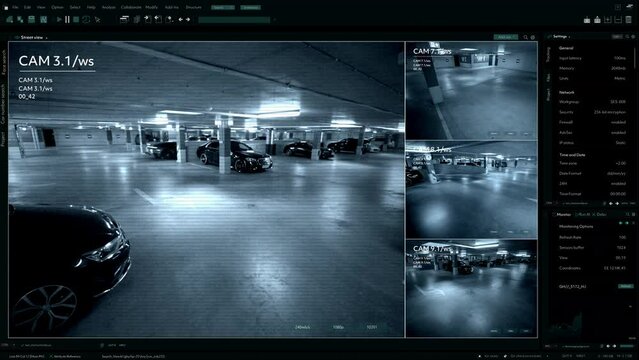Open the Option menu
This screenshot has width=639, height=360.
[57, 7]
